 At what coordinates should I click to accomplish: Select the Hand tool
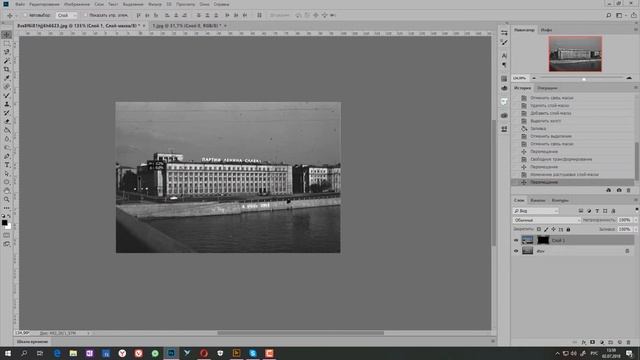[7, 191]
